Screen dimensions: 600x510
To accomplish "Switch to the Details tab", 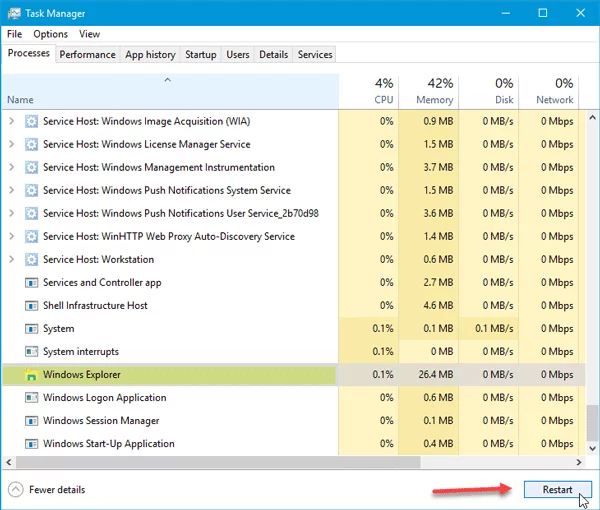I will coord(274,55).
